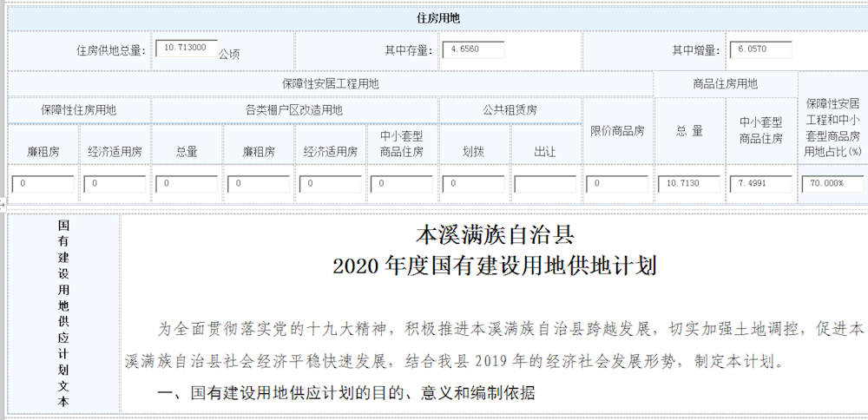Click the 住房用地 section header
Viewport: 868px width, 420px height.
click(437, 18)
